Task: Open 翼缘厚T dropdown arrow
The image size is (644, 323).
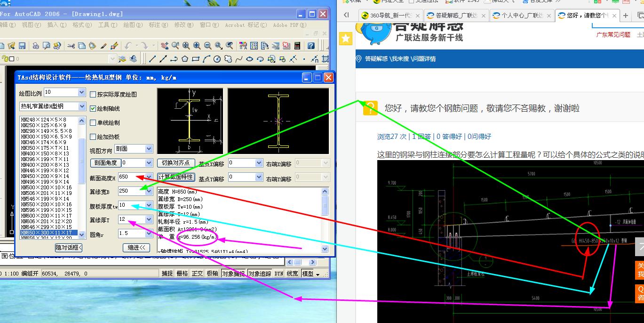Action: (149, 219)
